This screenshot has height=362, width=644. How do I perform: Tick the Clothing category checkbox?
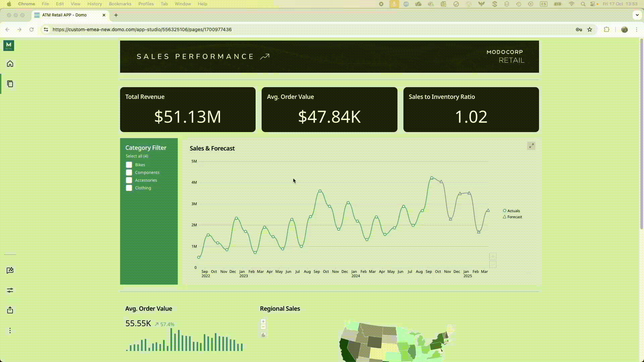point(129,188)
